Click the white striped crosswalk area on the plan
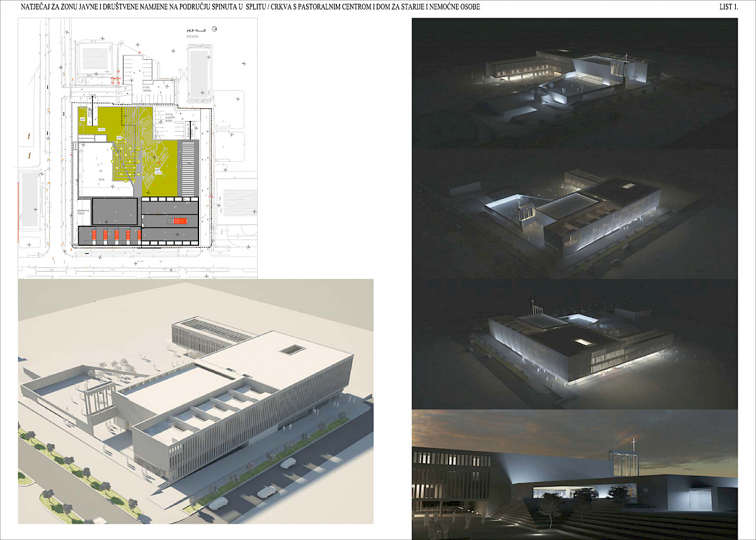This screenshot has height=540, width=756. coord(189,168)
